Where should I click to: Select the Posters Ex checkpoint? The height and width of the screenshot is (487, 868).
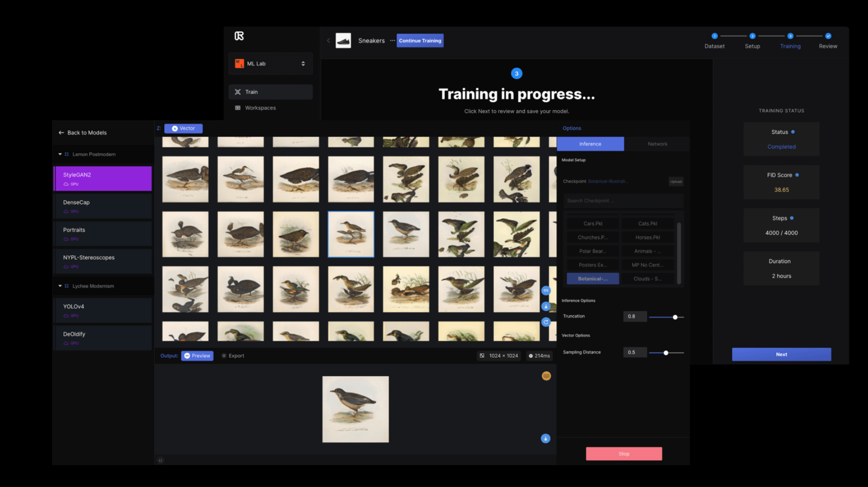(x=592, y=265)
